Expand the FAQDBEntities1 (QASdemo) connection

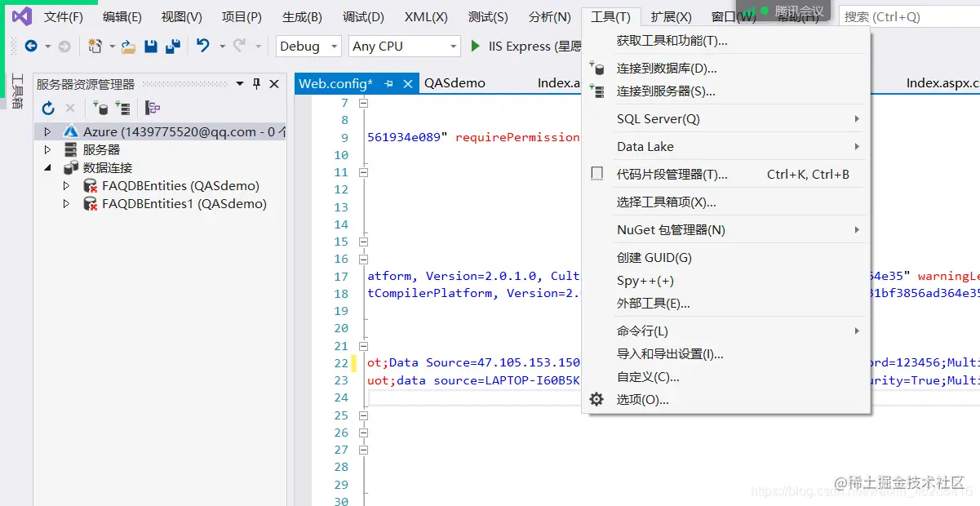coord(67,204)
